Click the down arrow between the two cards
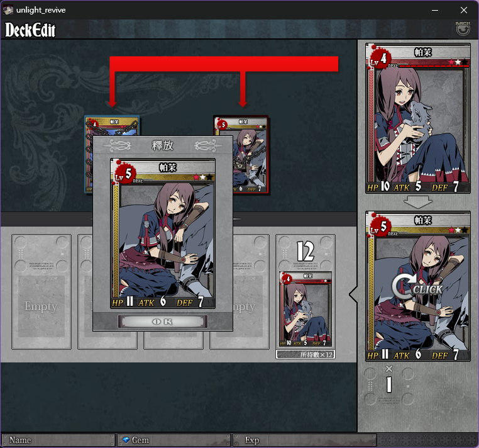Viewport: 479px width, 448px height. (x=417, y=202)
